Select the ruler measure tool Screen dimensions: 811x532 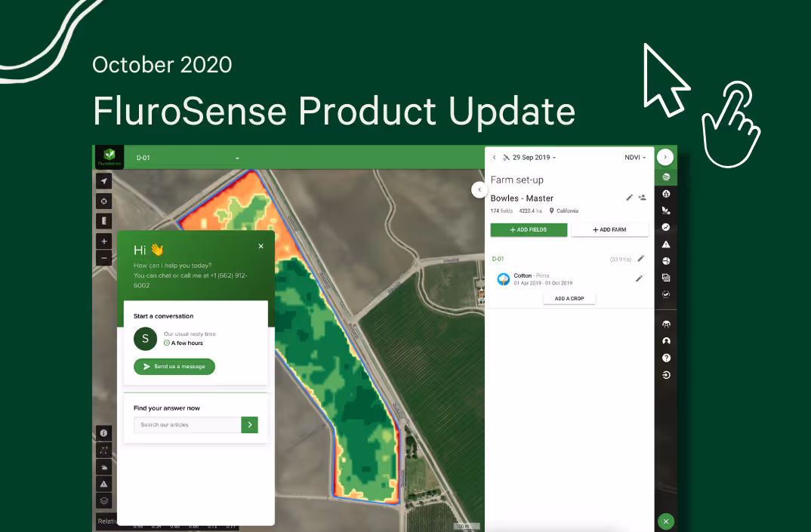[104, 221]
